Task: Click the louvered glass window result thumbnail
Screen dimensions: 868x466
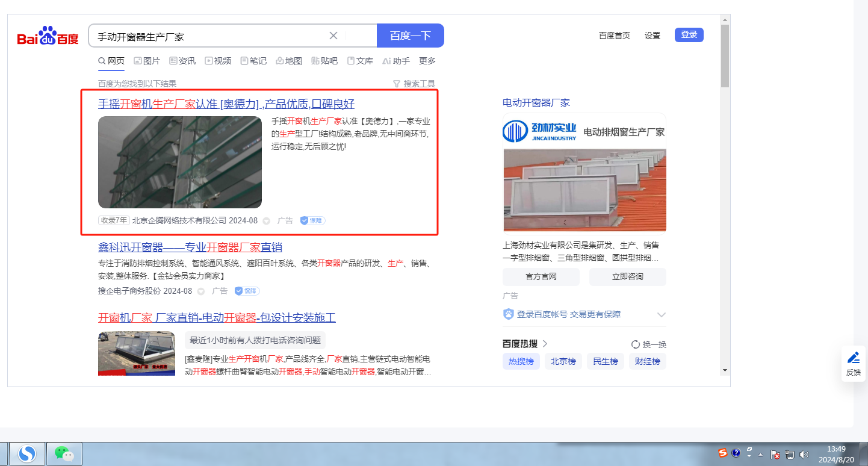Action: 180,162
